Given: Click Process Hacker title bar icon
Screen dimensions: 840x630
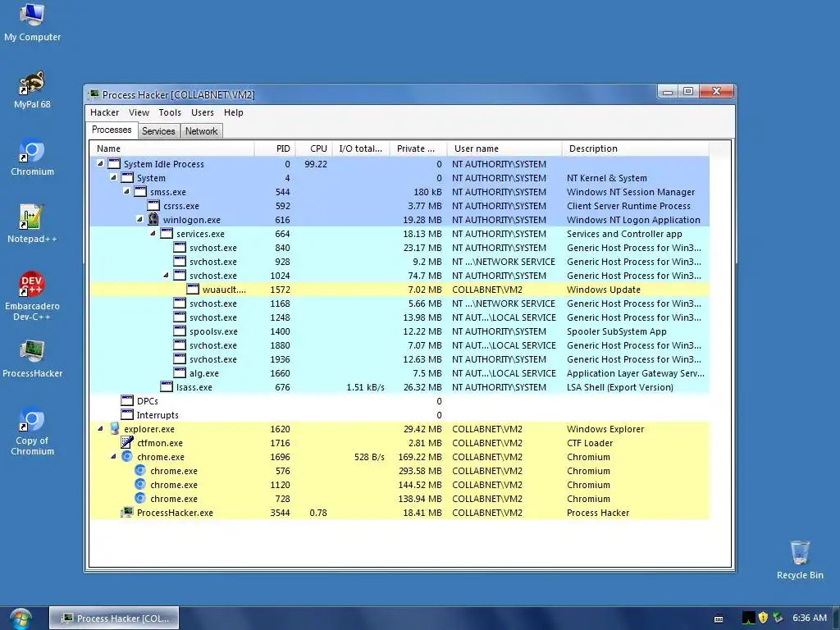Looking at the screenshot, I should tap(94, 94).
